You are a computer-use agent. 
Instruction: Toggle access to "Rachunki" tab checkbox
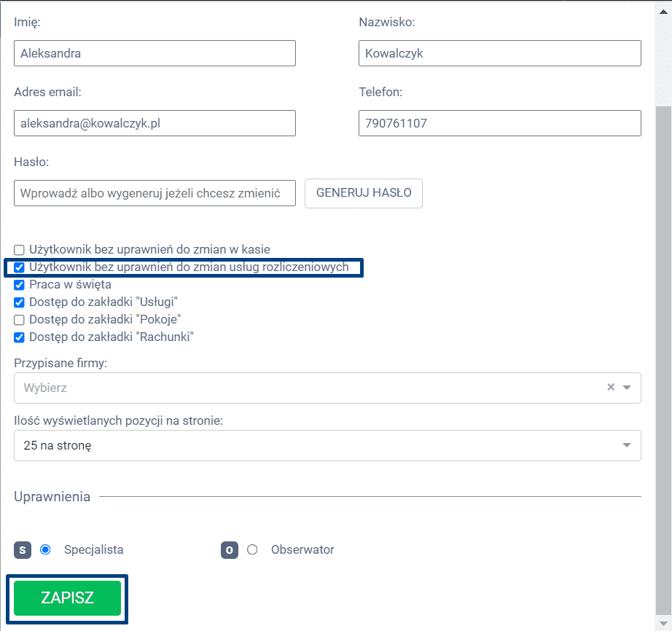point(20,337)
